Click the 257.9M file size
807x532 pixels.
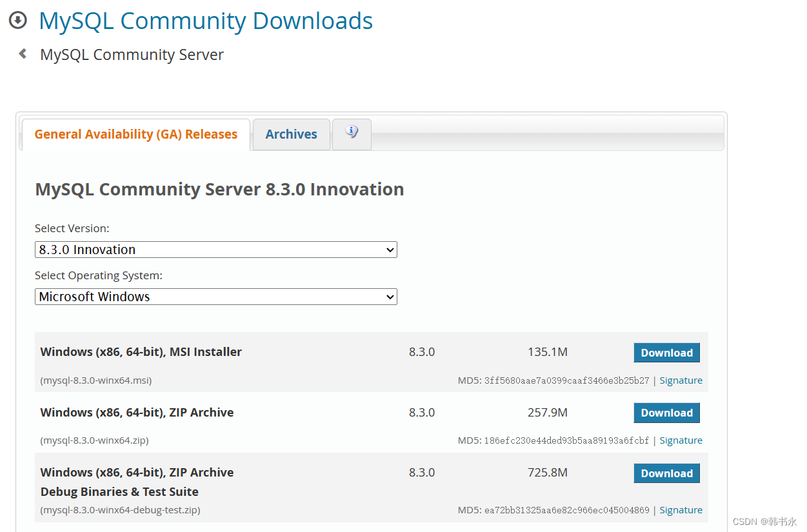point(548,412)
